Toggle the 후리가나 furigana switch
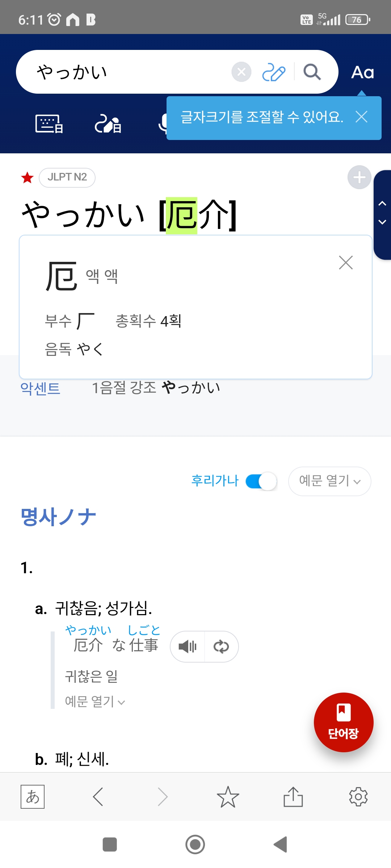The width and height of the screenshot is (391, 868). point(261,481)
